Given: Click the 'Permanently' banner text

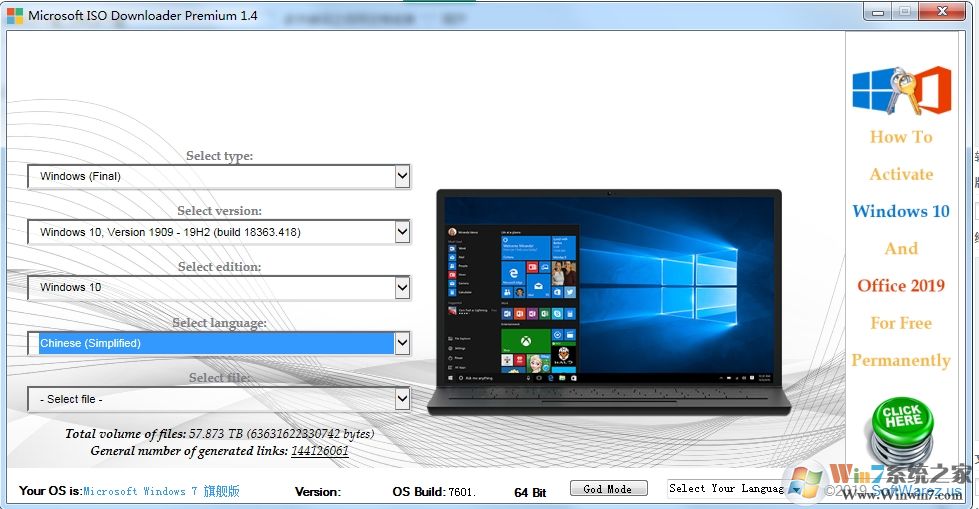Looking at the screenshot, I should pyautogui.click(x=901, y=360).
